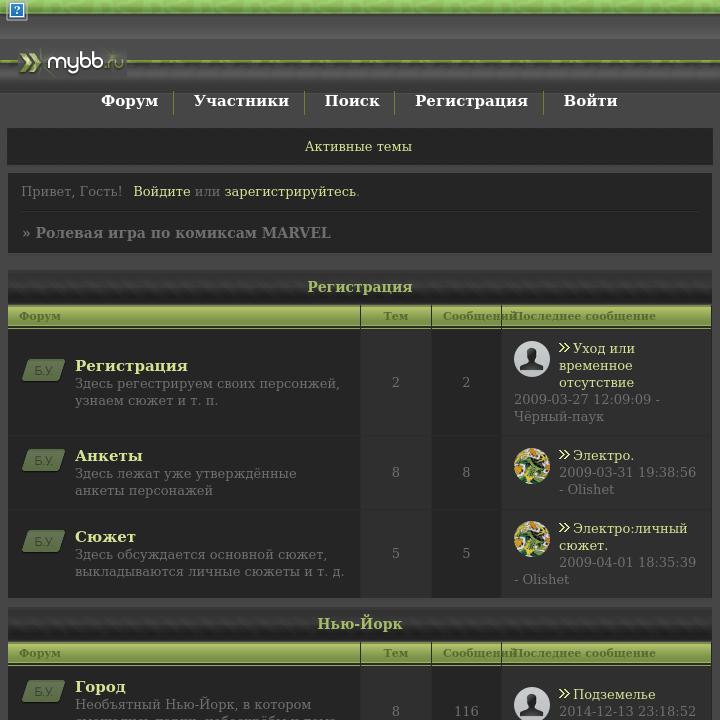Open the Участники menu item
The width and height of the screenshot is (720, 720).
[241, 101]
